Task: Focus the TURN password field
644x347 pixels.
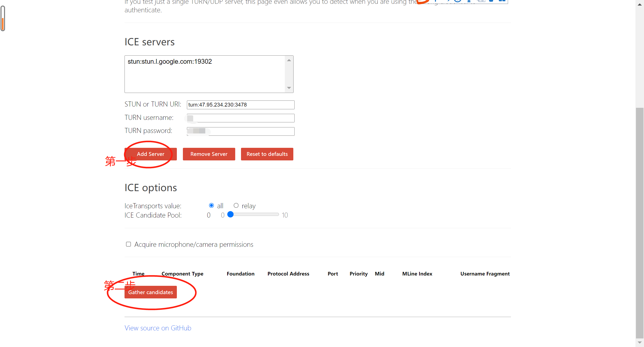Action: (240, 131)
